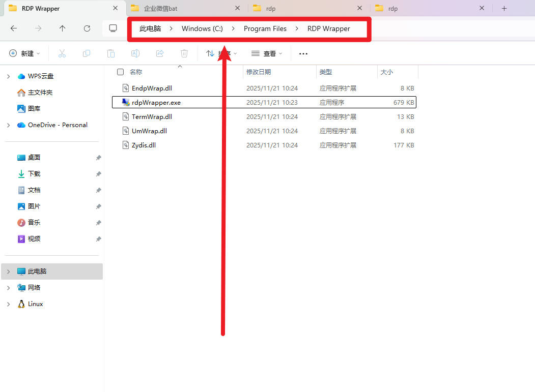Click the EndpWrap.dll file icon
This screenshot has width=535, height=392.
[126, 88]
